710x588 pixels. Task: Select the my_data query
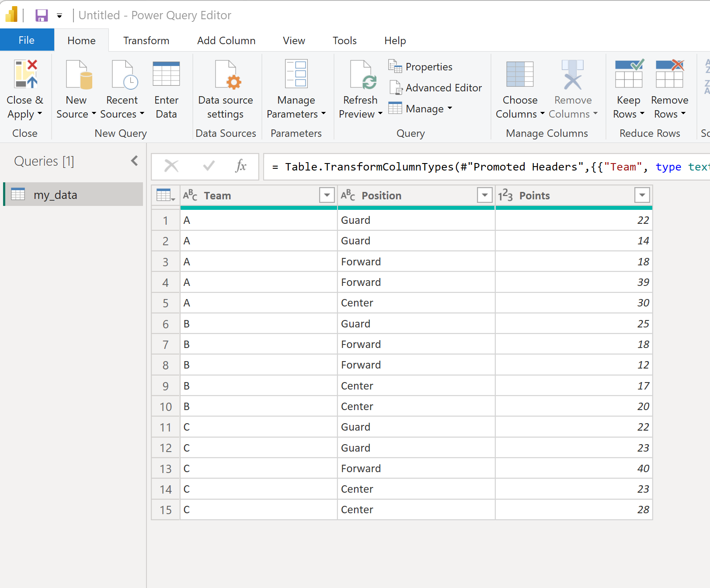[x=56, y=195]
